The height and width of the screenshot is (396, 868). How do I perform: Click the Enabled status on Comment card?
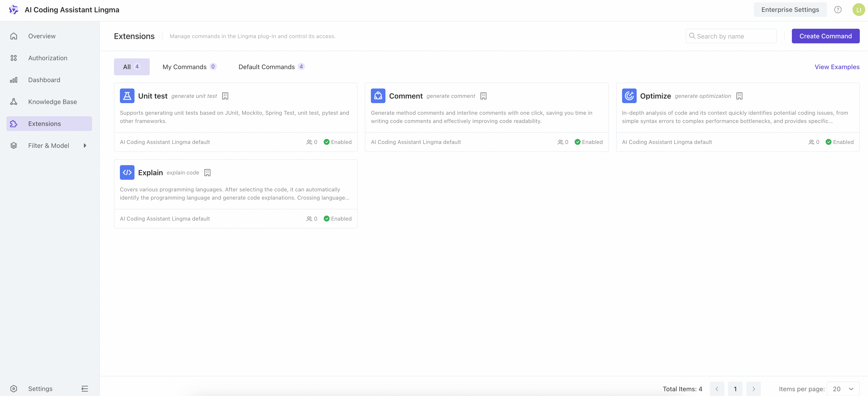pyautogui.click(x=588, y=142)
